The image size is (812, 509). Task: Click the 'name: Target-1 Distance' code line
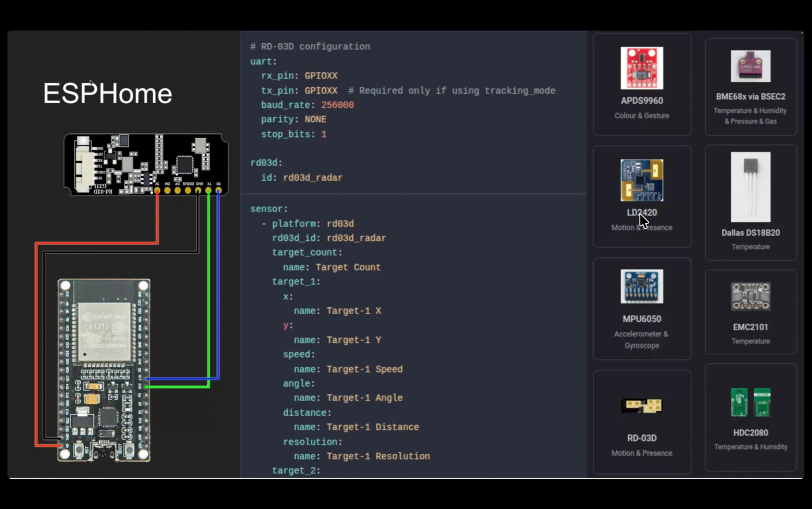coord(357,427)
